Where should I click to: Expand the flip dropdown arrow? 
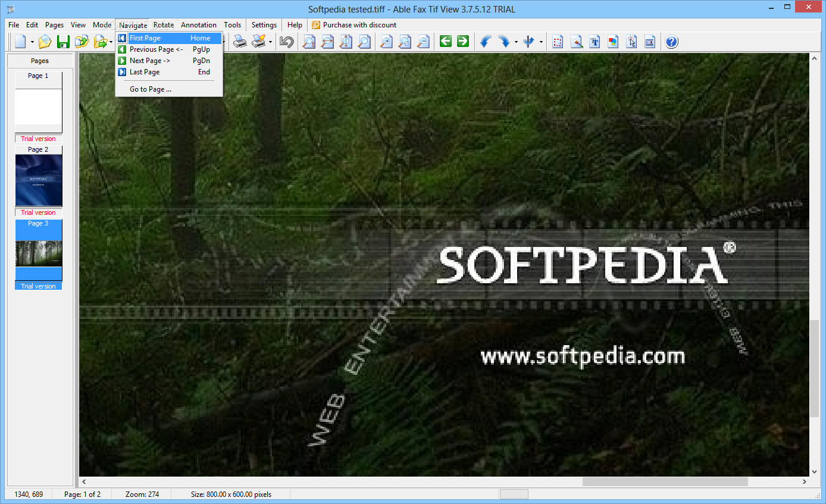541,42
